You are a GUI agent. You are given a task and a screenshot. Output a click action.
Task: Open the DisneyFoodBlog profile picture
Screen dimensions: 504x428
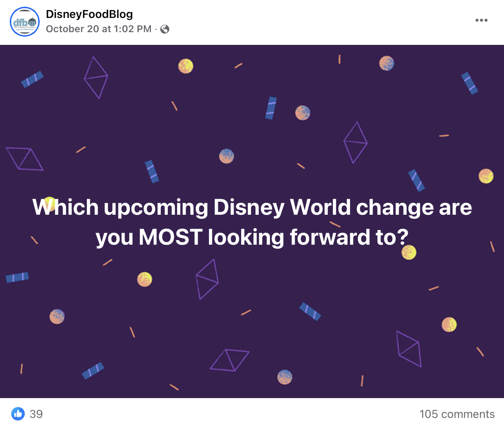(x=25, y=22)
